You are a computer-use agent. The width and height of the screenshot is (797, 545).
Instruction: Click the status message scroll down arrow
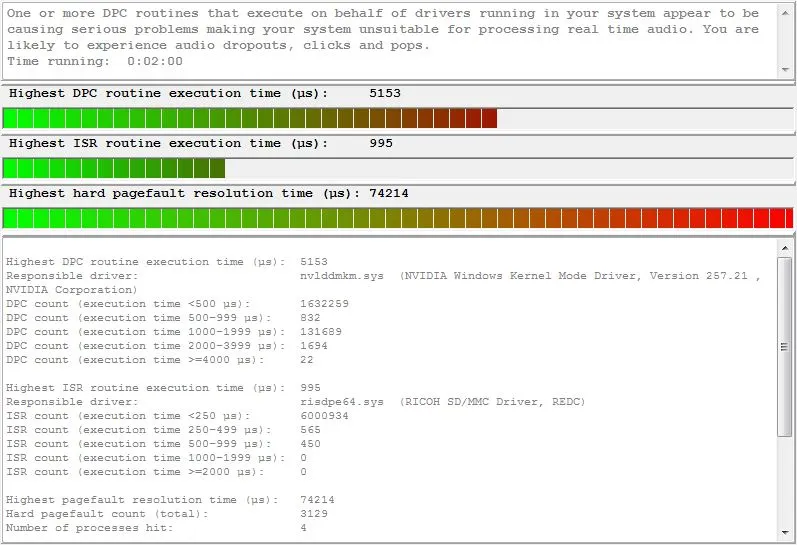785,69
